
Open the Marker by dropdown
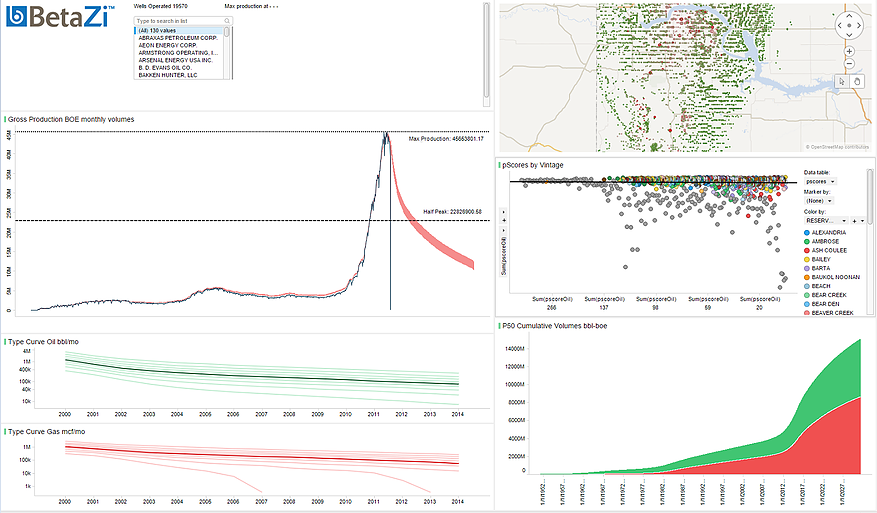coord(819,201)
